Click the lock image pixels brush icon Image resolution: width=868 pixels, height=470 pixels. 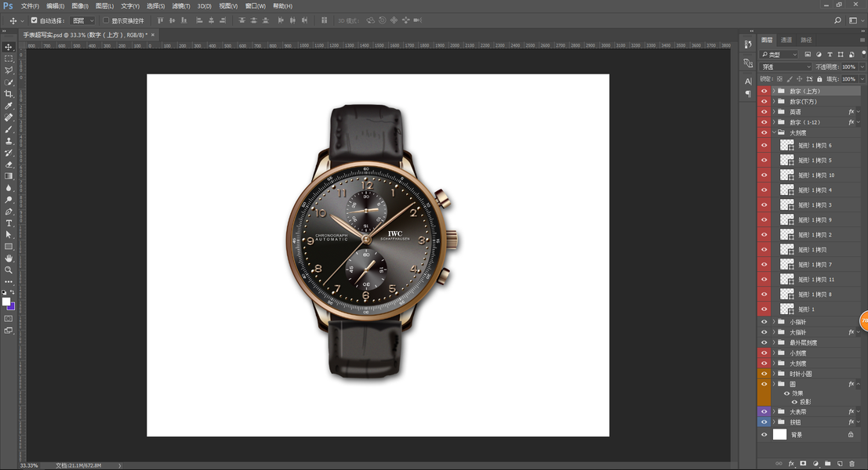coord(790,79)
